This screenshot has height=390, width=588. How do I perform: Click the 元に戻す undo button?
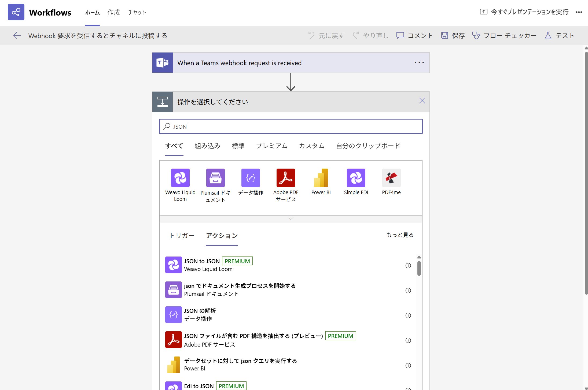click(326, 35)
